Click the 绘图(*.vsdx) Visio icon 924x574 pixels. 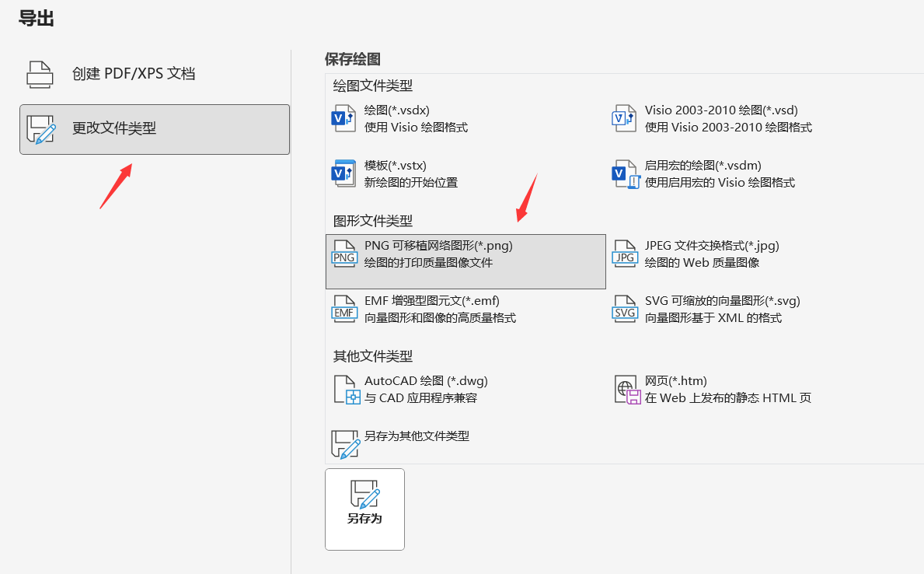click(343, 118)
